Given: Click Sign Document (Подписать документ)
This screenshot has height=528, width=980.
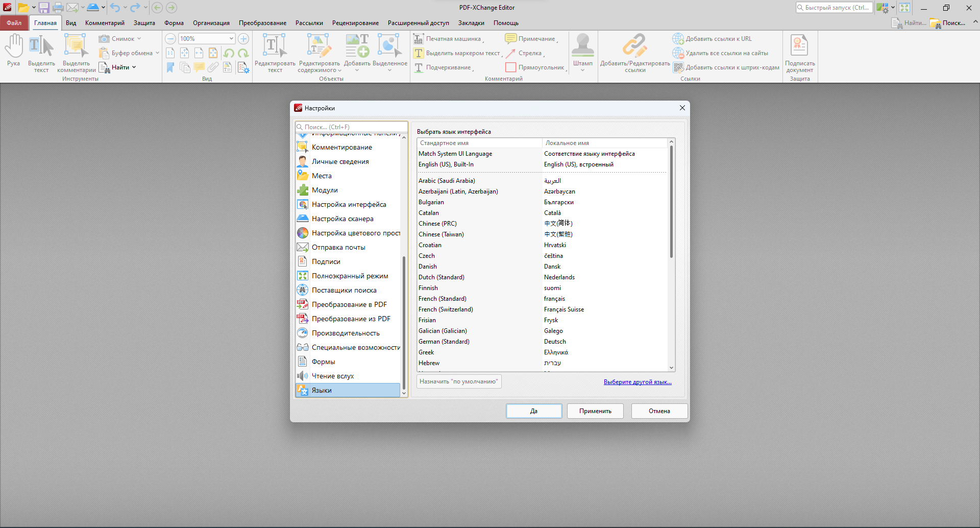Looking at the screenshot, I should pos(800,53).
